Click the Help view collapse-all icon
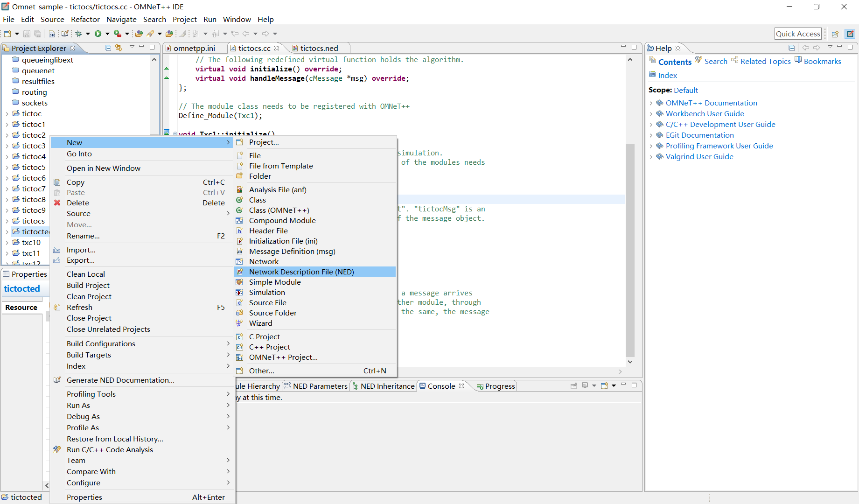The height and width of the screenshot is (504, 859). pos(792,48)
